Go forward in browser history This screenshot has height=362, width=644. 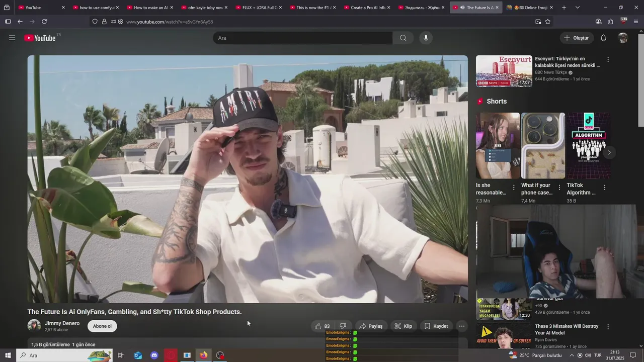(x=32, y=22)
